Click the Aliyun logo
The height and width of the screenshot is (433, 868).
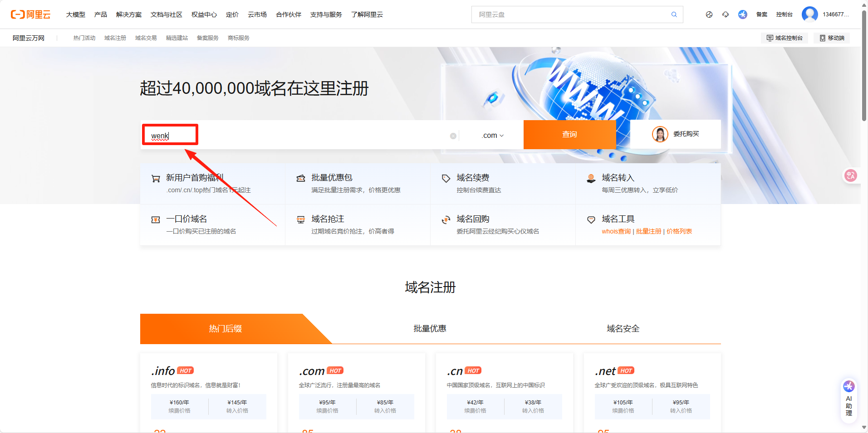point(30,15)
